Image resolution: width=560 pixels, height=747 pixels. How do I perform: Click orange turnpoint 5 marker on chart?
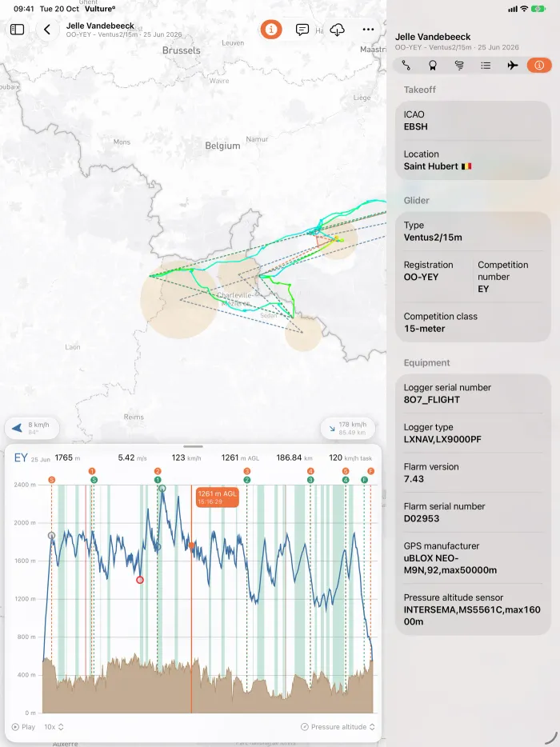(346, 471)
